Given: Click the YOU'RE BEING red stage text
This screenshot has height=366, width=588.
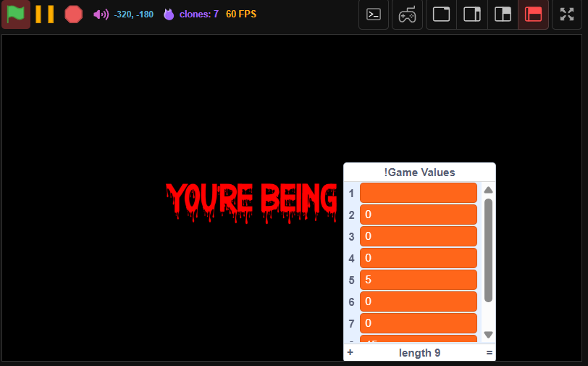Looking at the screenshot, I should pyautogui.click(x=251, y=202).
